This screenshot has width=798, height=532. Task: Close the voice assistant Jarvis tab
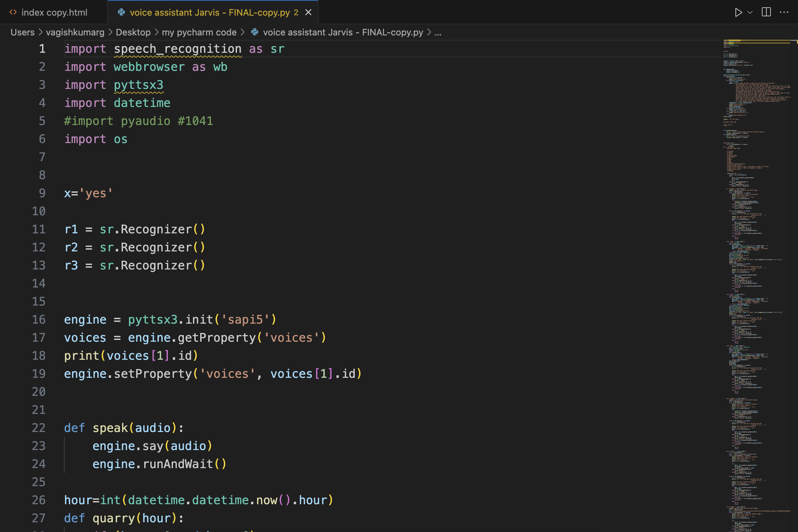pos(308,13)
